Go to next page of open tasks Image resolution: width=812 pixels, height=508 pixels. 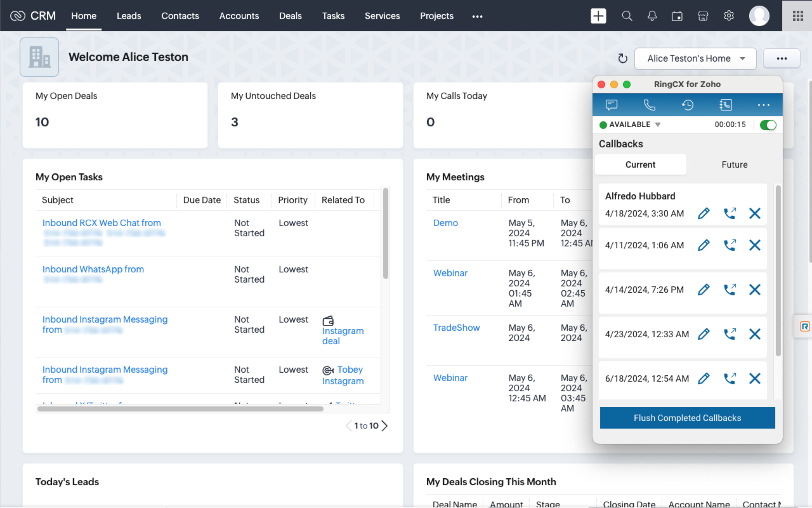(384, 425)
